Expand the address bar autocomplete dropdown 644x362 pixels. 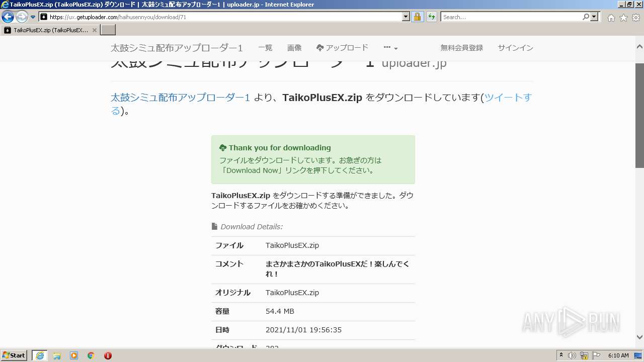pos(406,17)
